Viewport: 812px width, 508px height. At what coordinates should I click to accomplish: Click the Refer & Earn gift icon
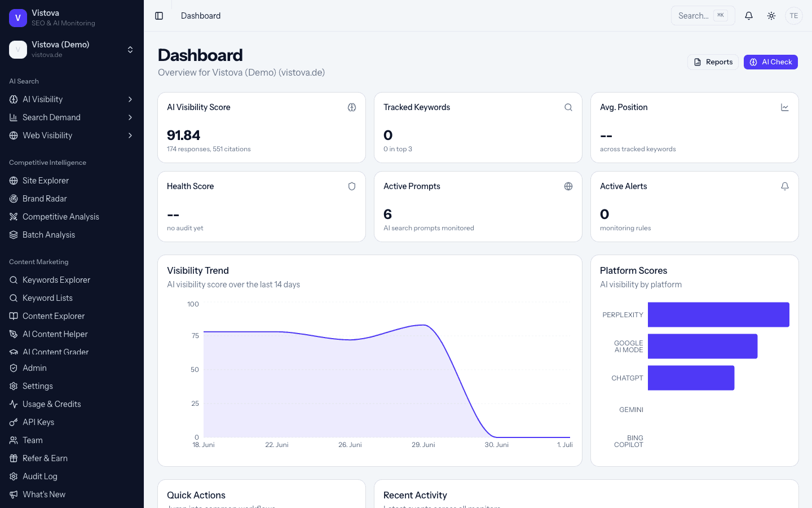(x=14, y=458)
